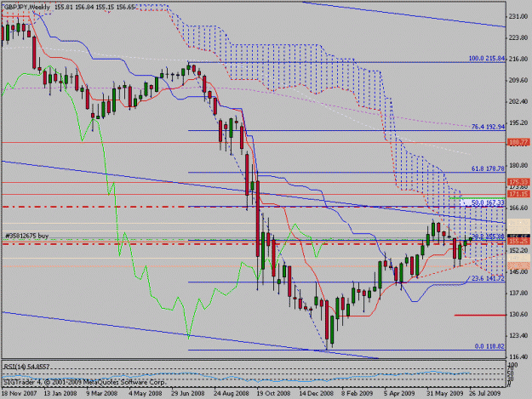Viewport: 532px width, 399px height.
Task: Click the 166.60 price axis value
Action: pyautogui.click(x=518, y=208)
